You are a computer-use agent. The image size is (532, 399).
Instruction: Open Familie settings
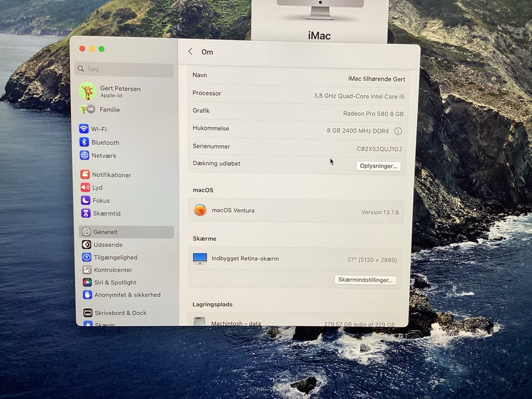[x=110, y=110]
